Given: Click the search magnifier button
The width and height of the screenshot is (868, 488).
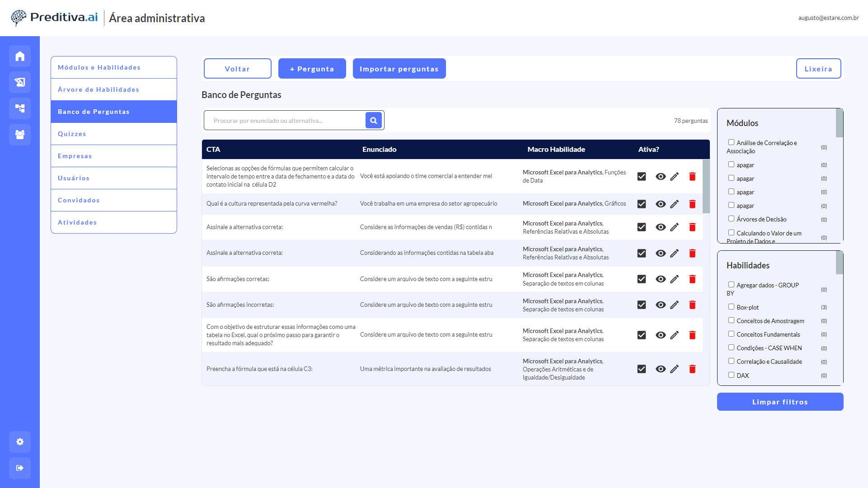Looking at the screenshot, I should 374,120.
